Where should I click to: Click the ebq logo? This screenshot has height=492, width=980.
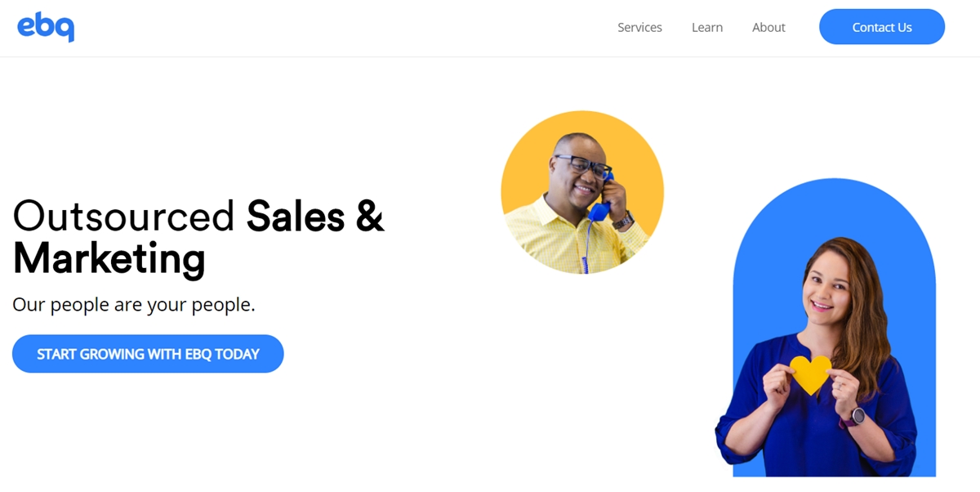click(46, 27)
